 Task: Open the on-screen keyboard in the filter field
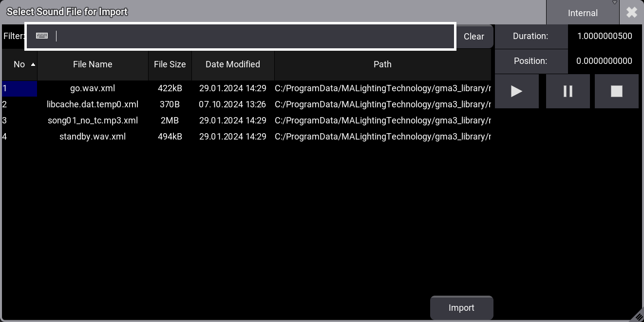click(42, 36)
